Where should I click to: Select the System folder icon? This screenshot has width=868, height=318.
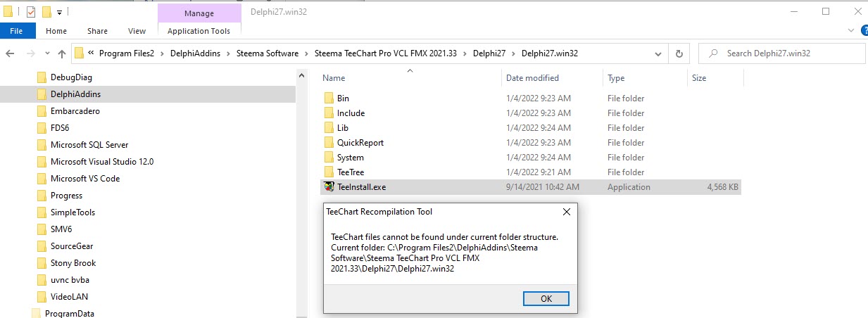(329, 158)
